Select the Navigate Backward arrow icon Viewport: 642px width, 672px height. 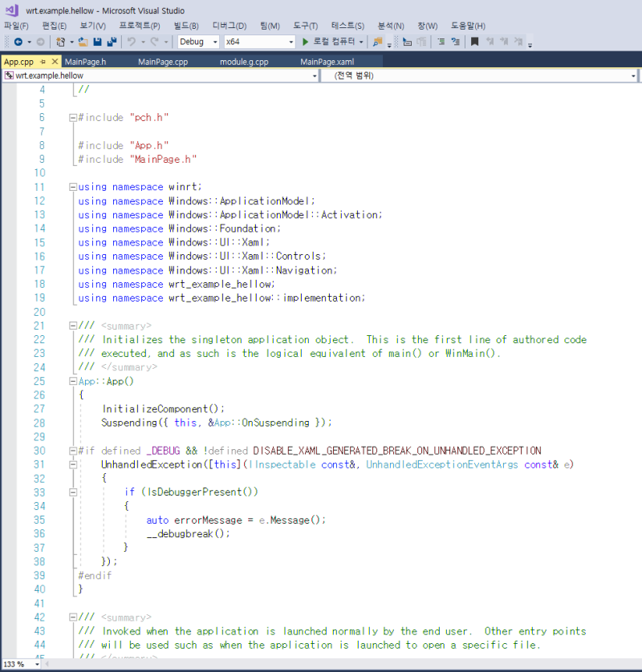point(18,42)
